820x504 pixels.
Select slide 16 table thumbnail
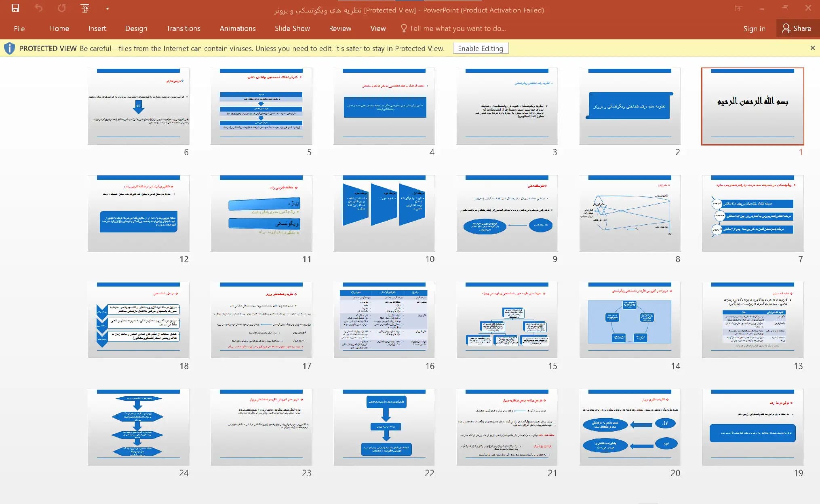pyautogui.click(x=384, y=320)
